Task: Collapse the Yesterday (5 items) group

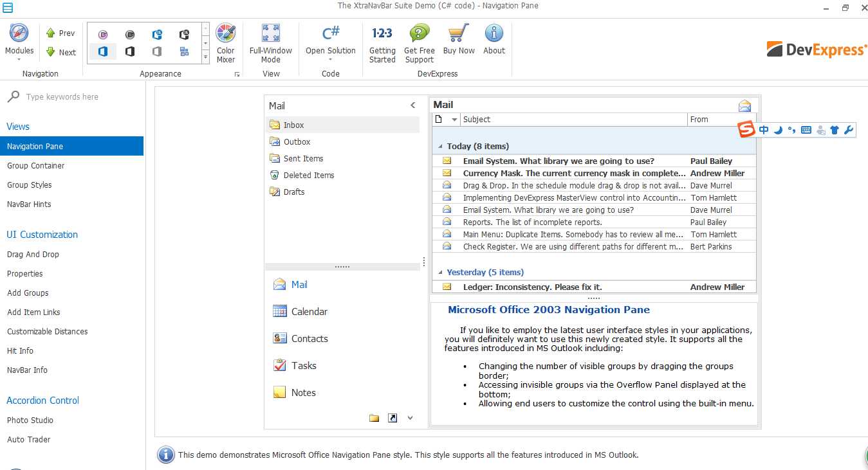Action: click(x=441, y=273)
